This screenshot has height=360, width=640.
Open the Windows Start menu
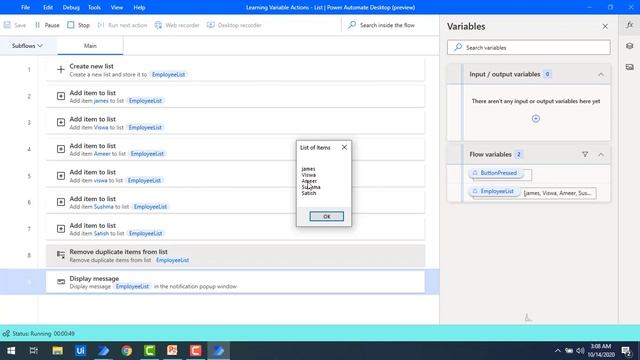coord(11,351)
